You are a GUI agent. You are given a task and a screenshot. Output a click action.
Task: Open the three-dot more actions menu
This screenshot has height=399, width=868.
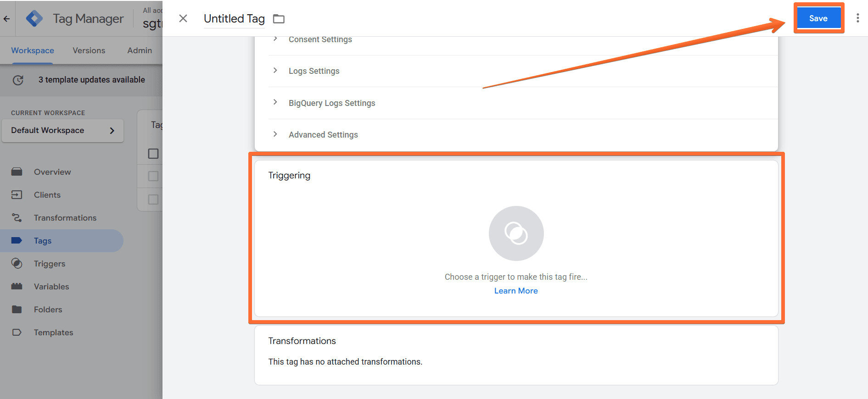coord(857,18)
